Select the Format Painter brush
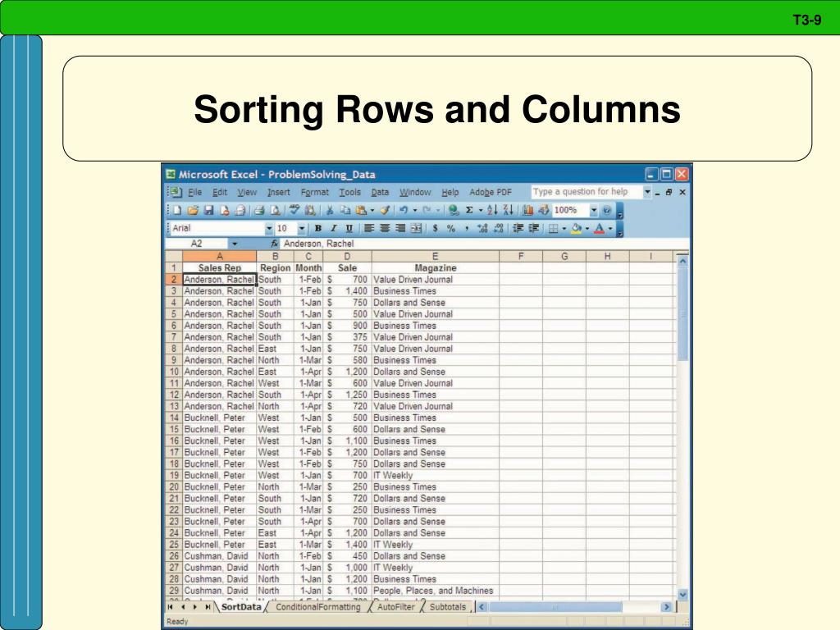Screen dimensions: 840x630 (385, 211)
